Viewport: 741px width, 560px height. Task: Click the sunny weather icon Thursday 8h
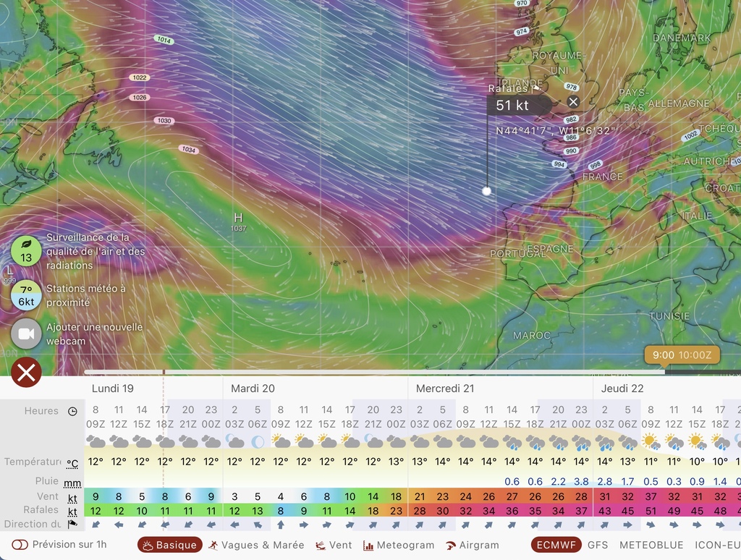(x=651, y=441)
